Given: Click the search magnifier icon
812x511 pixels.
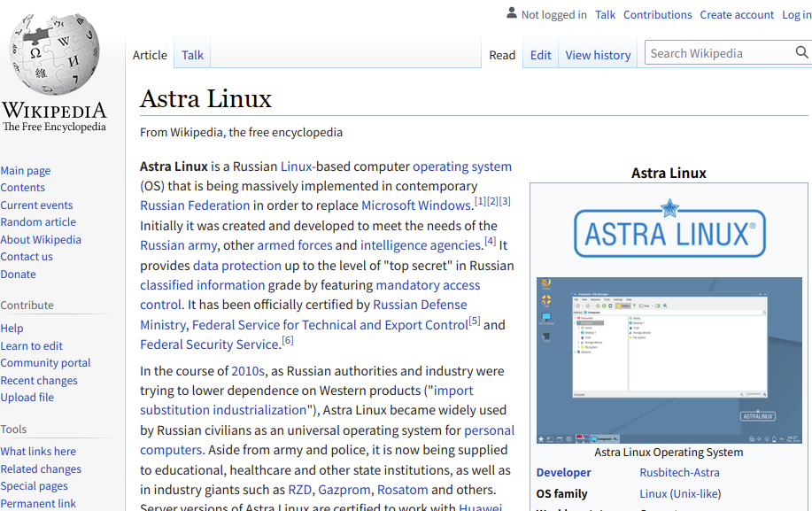Looking at the screenshot, I should 801,52.
